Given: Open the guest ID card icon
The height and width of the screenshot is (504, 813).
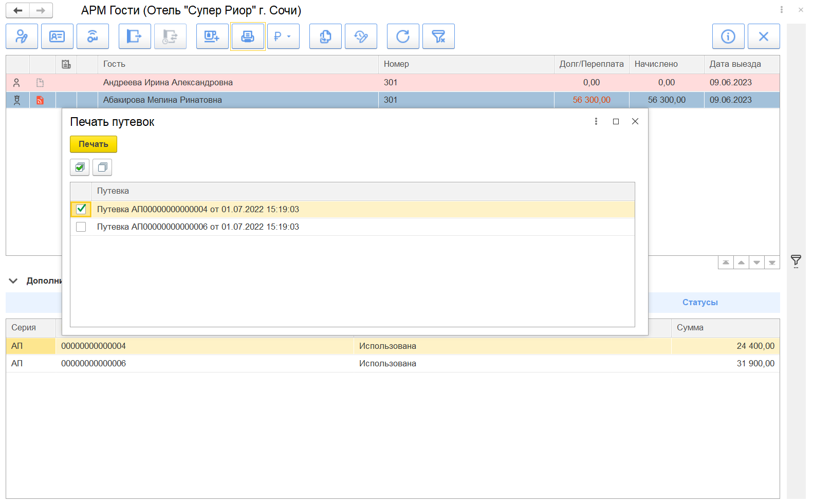Looking at the screenshot, I should (57, 36).
